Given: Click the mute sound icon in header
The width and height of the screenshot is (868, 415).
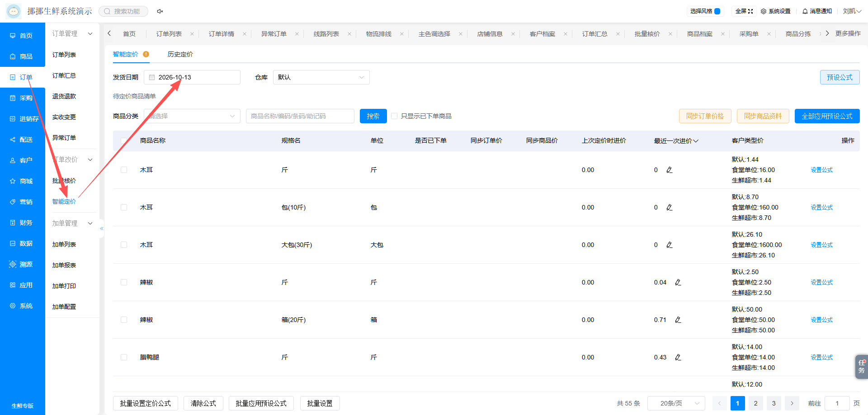Looking at the screenshot, I should tap(160, 11).
